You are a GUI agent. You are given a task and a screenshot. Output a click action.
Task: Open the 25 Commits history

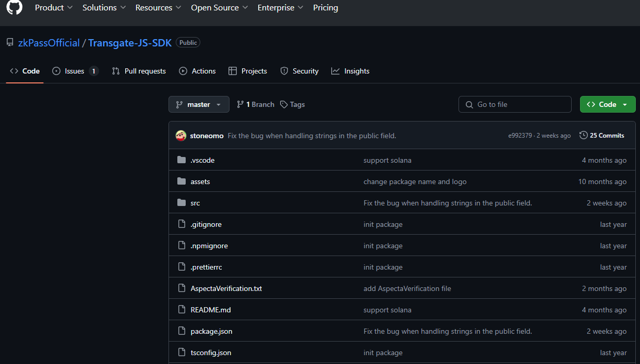601,136
